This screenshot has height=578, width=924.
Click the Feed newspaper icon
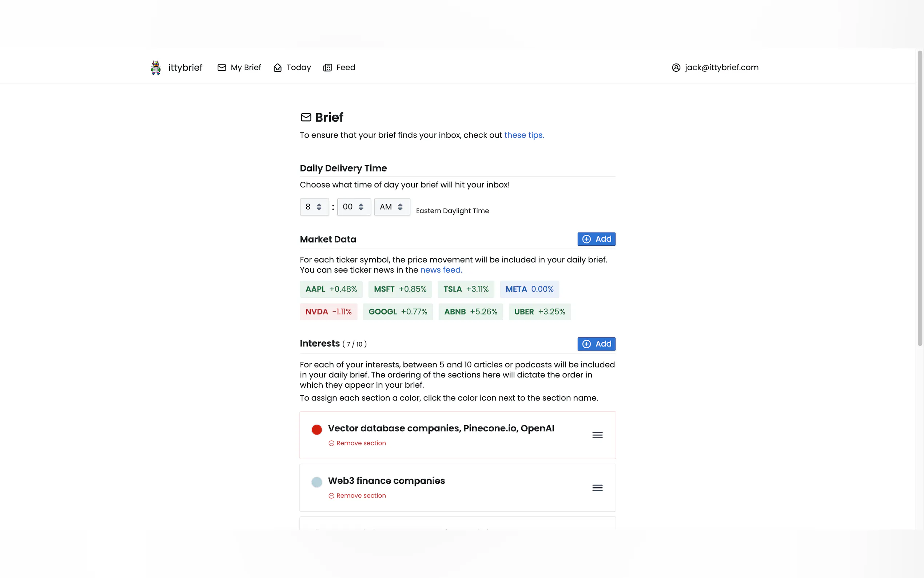click(327, 68)
